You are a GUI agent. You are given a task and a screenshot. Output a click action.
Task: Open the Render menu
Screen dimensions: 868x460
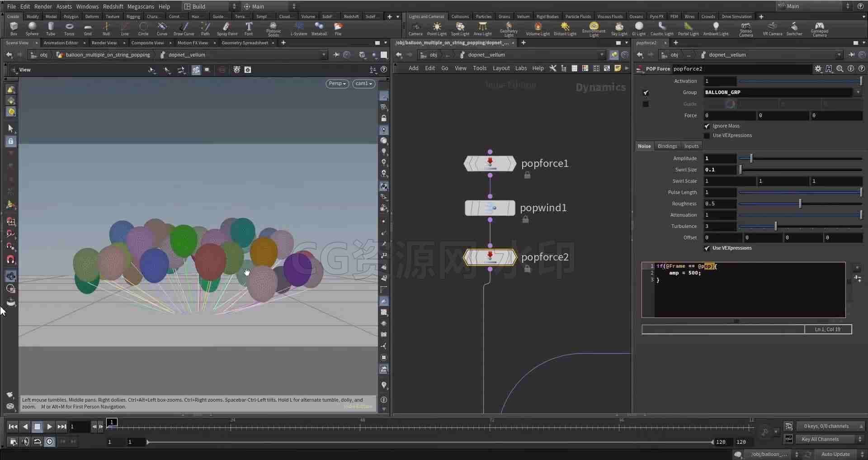[43, 6]
